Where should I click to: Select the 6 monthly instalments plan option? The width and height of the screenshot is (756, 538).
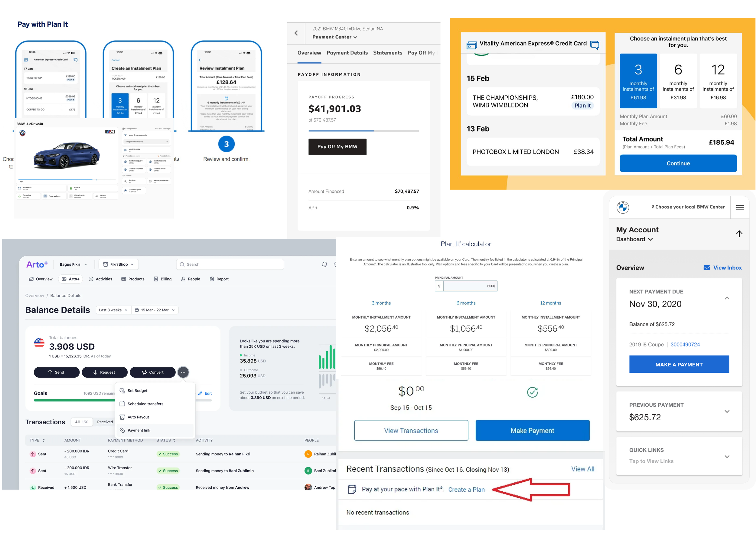tap(678, 81)
